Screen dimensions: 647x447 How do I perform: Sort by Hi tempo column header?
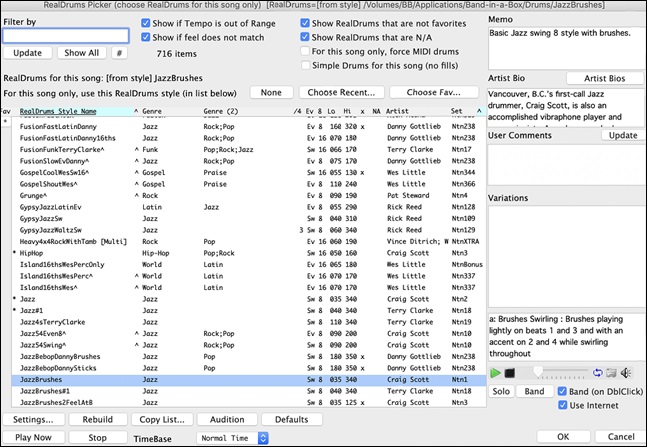click(347, 111)
